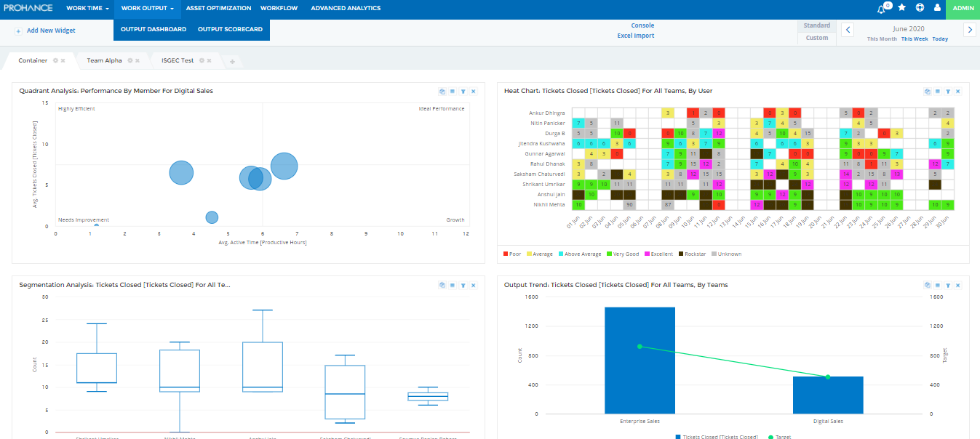
Task: Open the Console link
Action: 642,25
